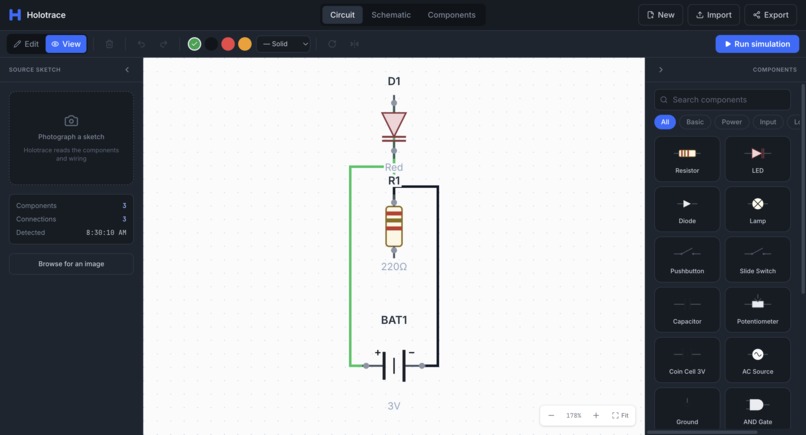
Task: Click the Fit view button
Action: (620, 415)
